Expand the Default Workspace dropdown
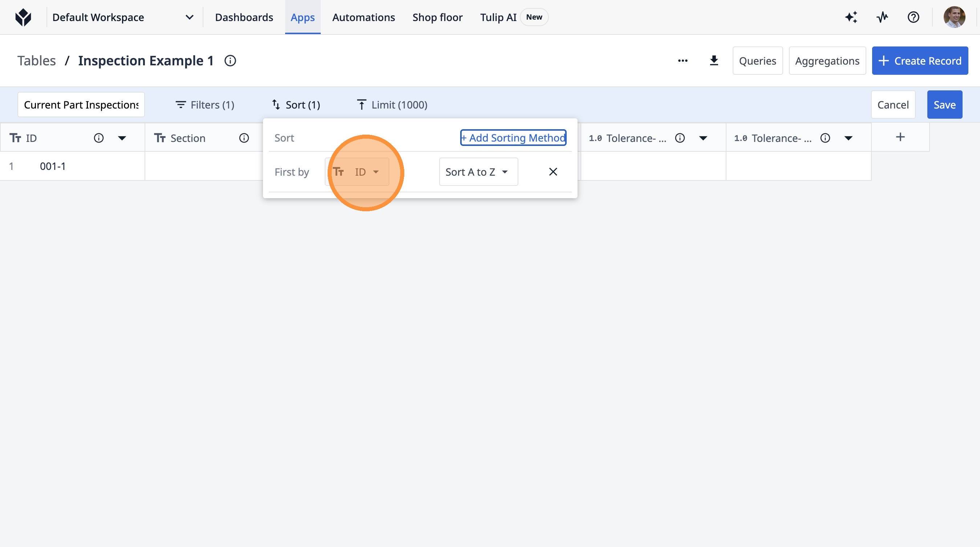 point(189,17)
